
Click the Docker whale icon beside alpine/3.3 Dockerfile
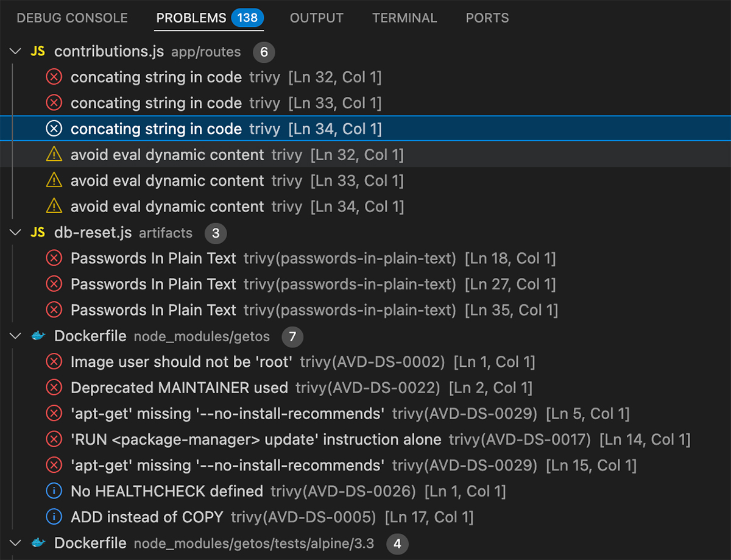(38, 544)
